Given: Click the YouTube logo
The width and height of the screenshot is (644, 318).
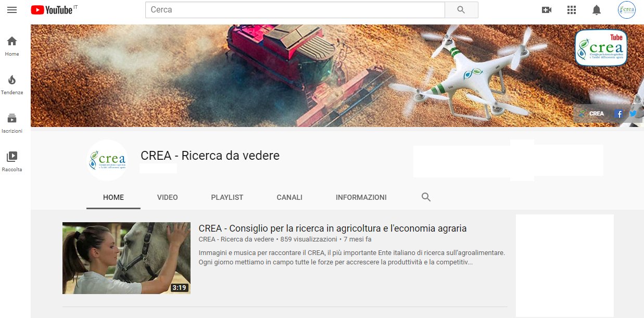Looking at the screenshot, I should (52, 10).
